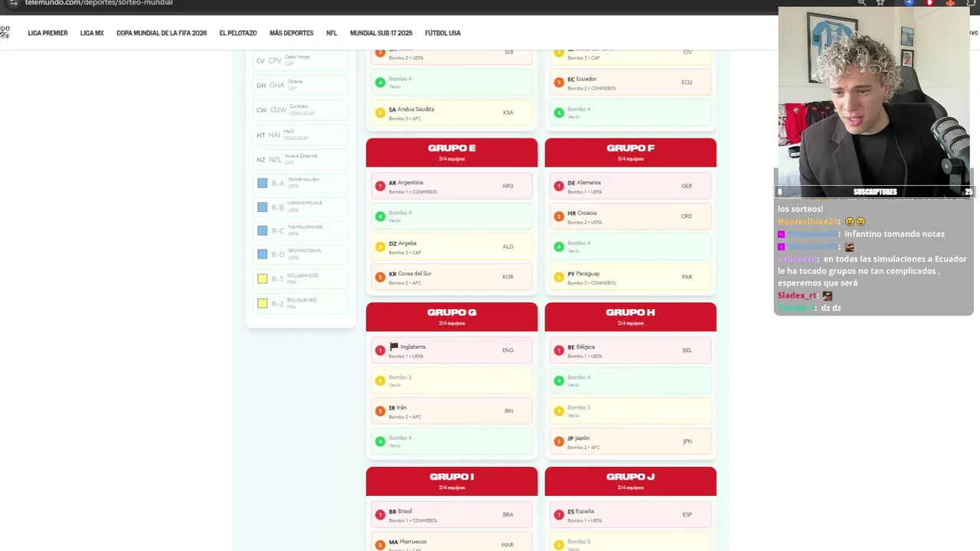980x551 pixels.
Task: Click the KSA code next to Arabia Saudita
Action: coord(508,112)
